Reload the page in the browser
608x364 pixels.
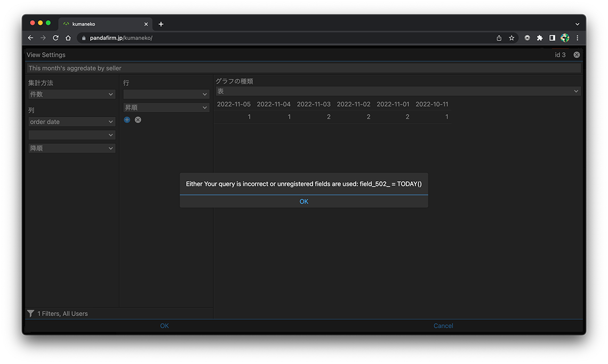[x=55, y=38]
